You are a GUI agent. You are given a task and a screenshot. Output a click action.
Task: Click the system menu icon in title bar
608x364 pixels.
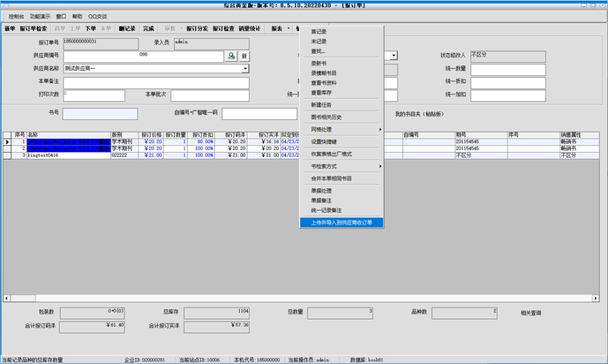point(6,6)
